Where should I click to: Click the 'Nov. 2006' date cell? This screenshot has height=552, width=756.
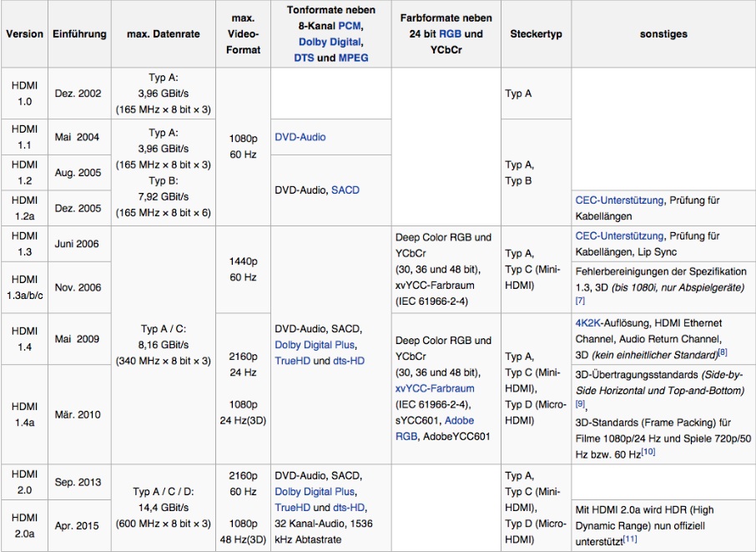pos(78,287)
